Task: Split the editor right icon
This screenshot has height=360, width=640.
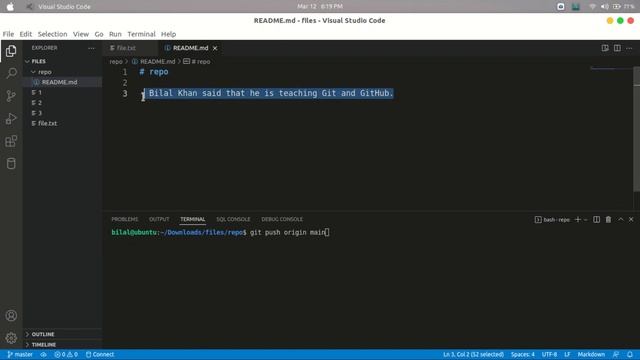Action: click(x=617, y=48)
